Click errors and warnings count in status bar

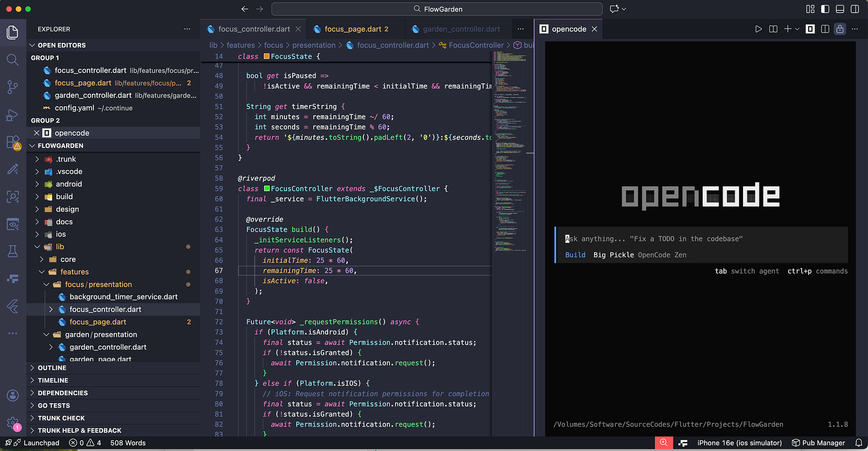[85, 443]
